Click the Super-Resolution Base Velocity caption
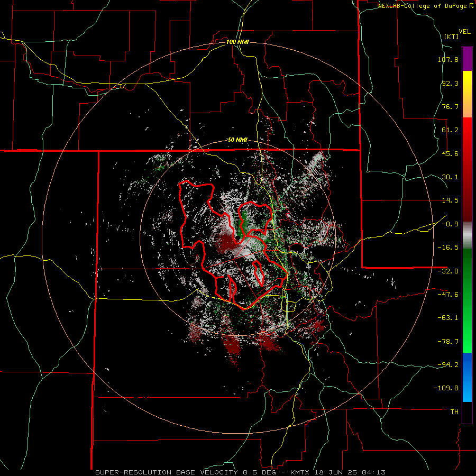The height and width of the screenshot is (476, 476). (x=241, y=472)
